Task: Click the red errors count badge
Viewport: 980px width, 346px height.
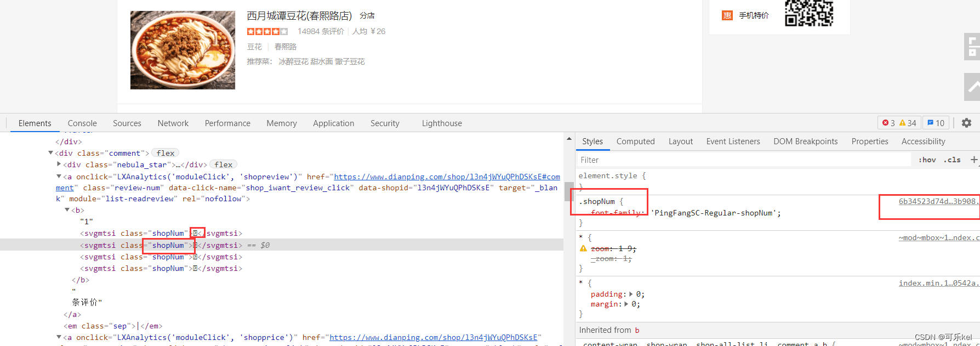Action: point(888,123)
